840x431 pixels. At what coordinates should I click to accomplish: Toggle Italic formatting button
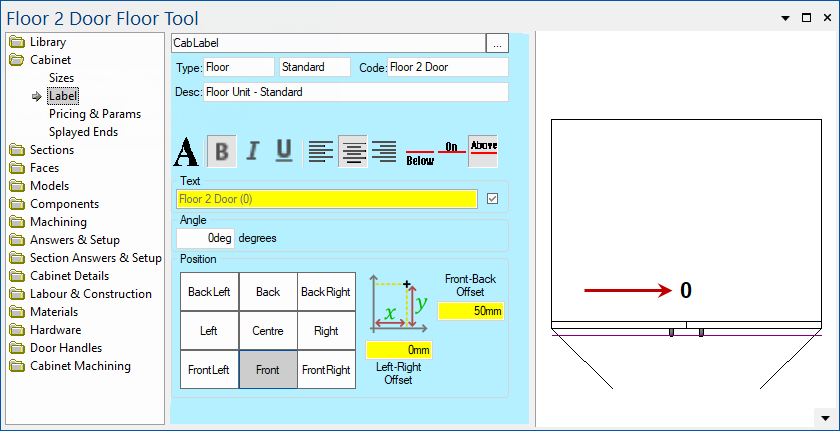(x=252, y=152)
